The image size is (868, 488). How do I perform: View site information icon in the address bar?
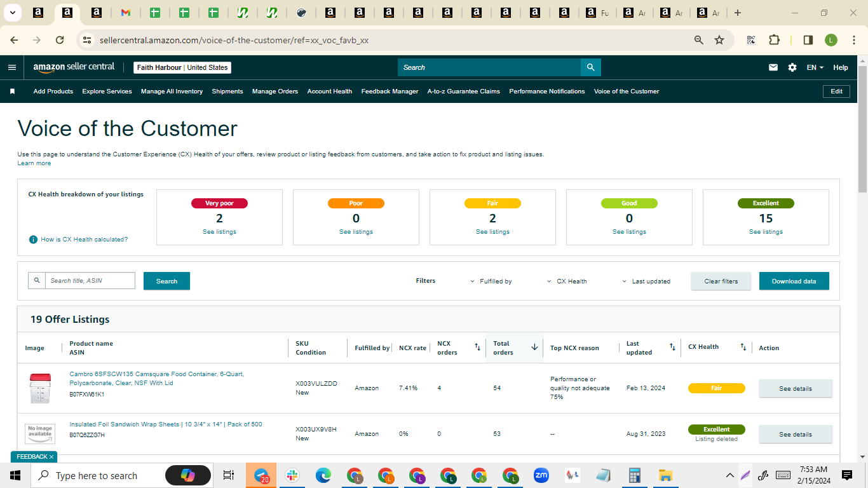click(x=87, y=40)
